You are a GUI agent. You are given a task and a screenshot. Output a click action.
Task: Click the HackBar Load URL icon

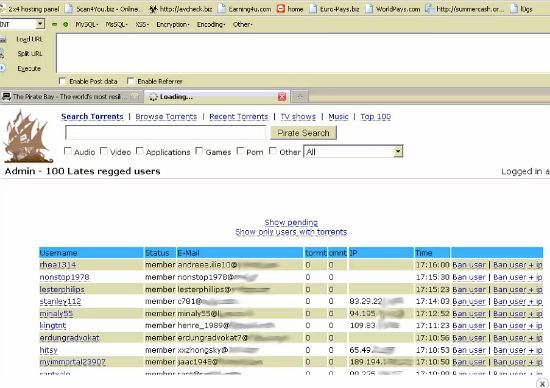coord(2,39)
